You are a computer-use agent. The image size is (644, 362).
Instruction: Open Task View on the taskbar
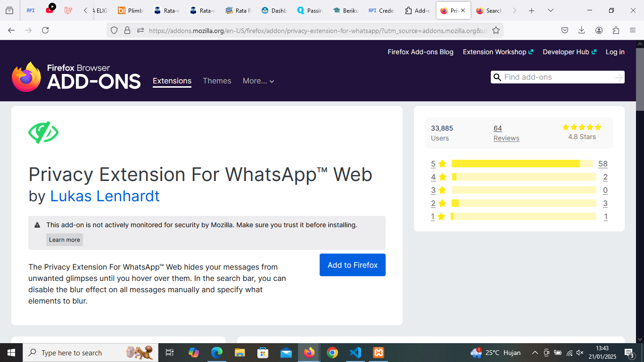pyautogui.click(x=170, y=353)
